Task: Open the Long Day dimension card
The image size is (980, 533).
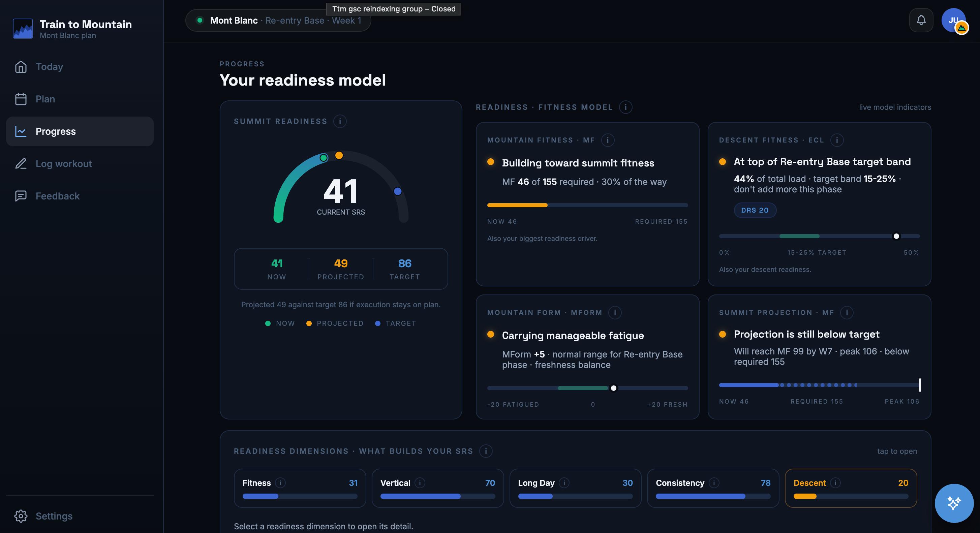Action: [575, 488]
